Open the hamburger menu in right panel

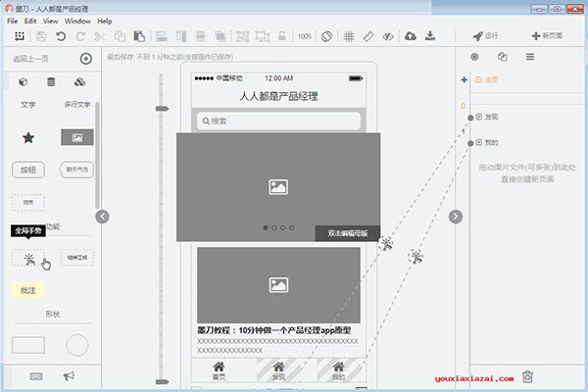tap(530, 57)
